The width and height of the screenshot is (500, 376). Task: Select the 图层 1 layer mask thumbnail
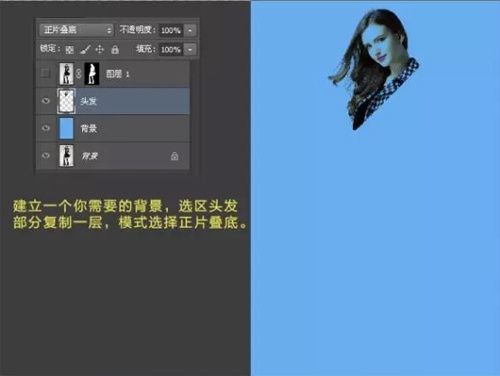(92, 74)
